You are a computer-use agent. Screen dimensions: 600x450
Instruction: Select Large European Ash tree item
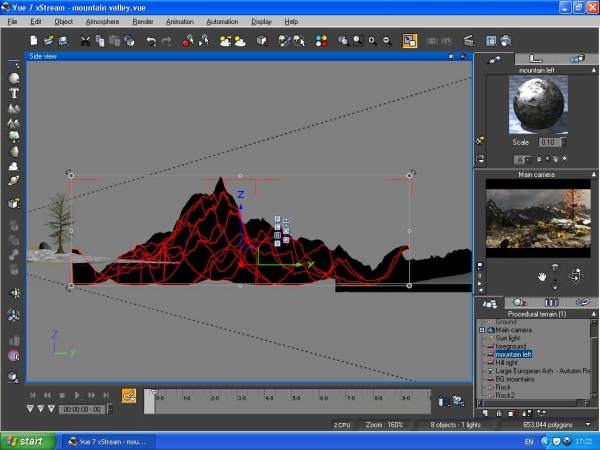click(x=542, y=371)
